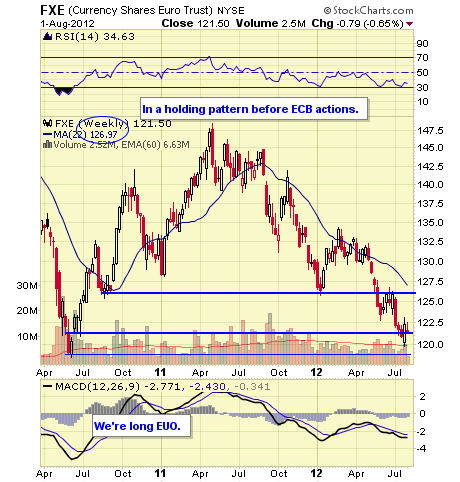Click the 120.0 price axis label
This screenshot has width=460, height=482.
tap(430, 344)
